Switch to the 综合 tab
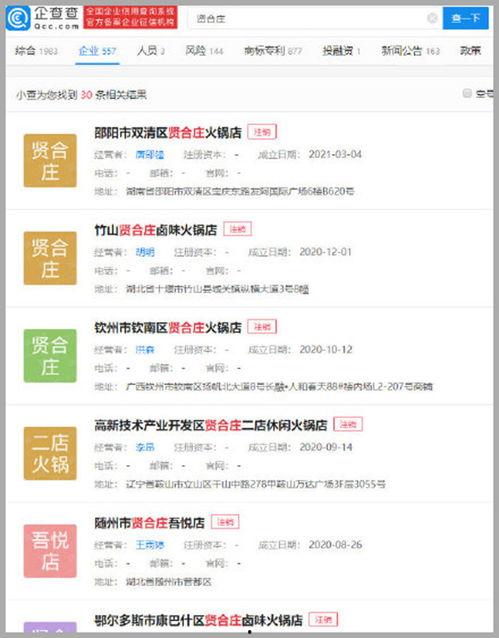Screen dimensions: 499x638 point(36,51)
